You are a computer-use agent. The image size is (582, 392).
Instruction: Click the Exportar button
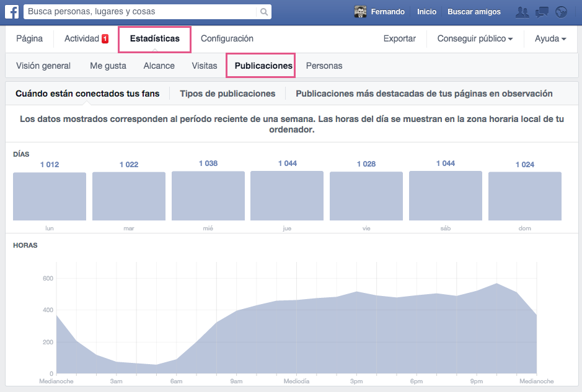(x=400, y=38)
